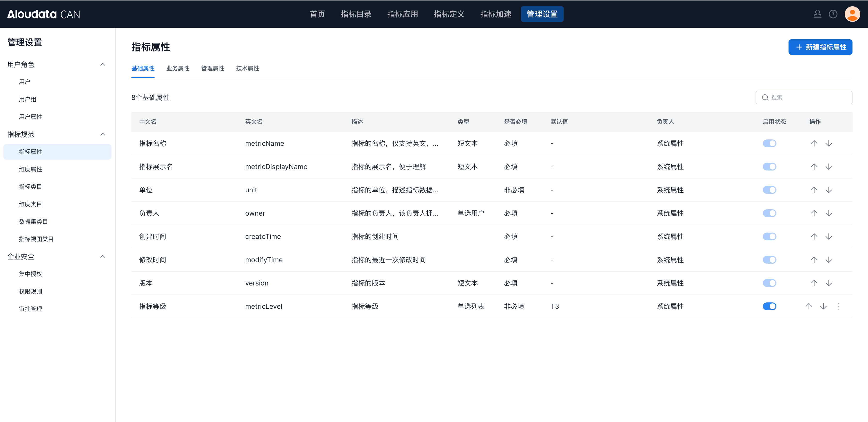This screenshot has width=868, height=422.
Task: Move version row down with arrow
Action: point(829,283)
